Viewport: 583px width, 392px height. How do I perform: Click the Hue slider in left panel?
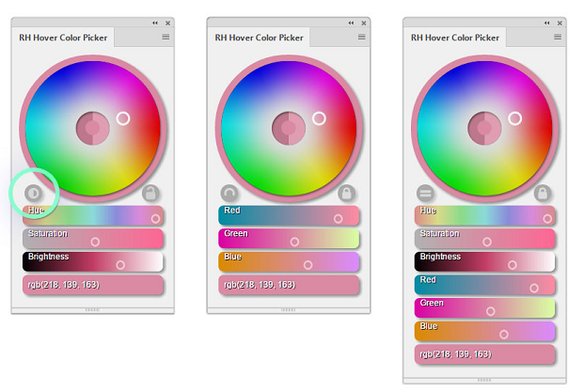[x=93, y=215]
